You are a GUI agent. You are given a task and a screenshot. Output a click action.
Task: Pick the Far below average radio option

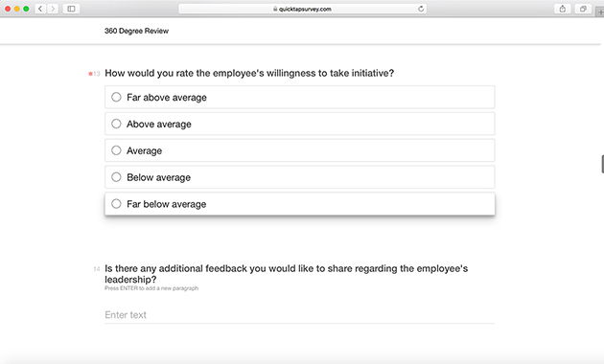[116, 203]
